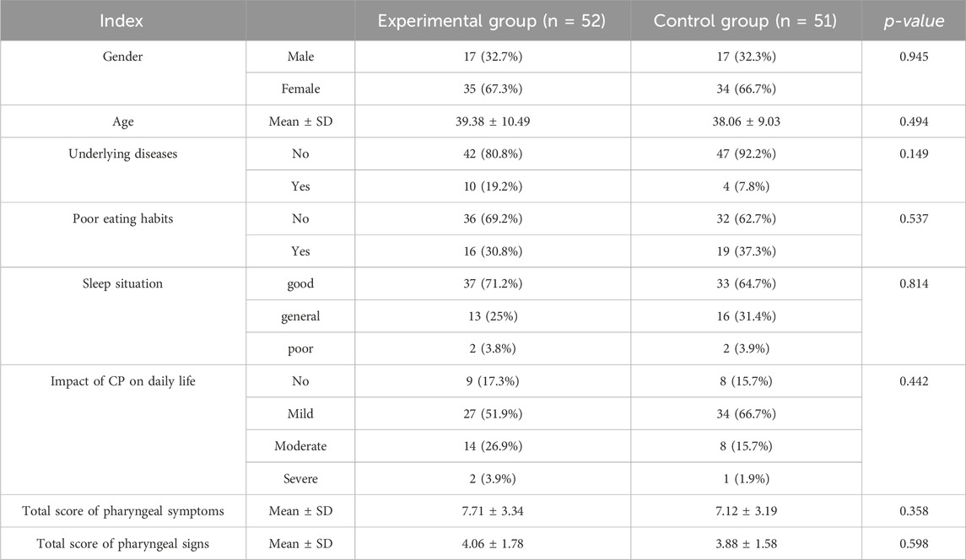Select the 0.945 p-value cell
This screenshot has height=560, width=966.
pyautogui.click(x=914, y=57)
